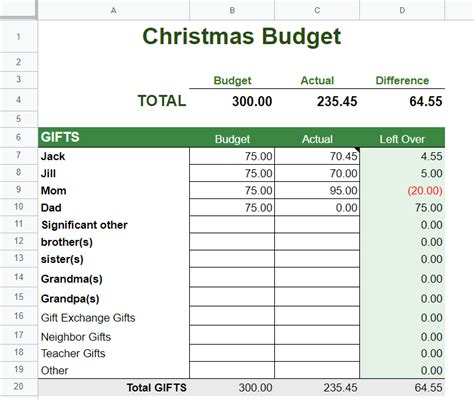Select column B header

pyautogui.click(x=232, y=10)
